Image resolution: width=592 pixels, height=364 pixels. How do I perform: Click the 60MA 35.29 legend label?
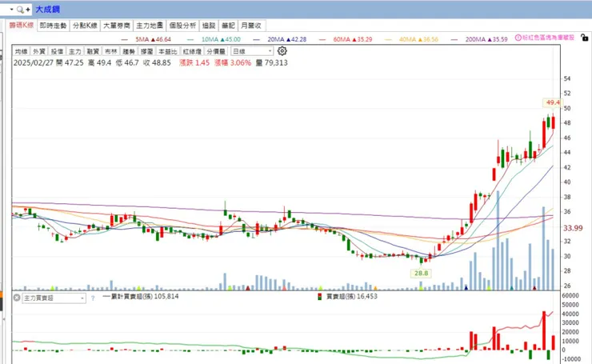tap(353, 39)
